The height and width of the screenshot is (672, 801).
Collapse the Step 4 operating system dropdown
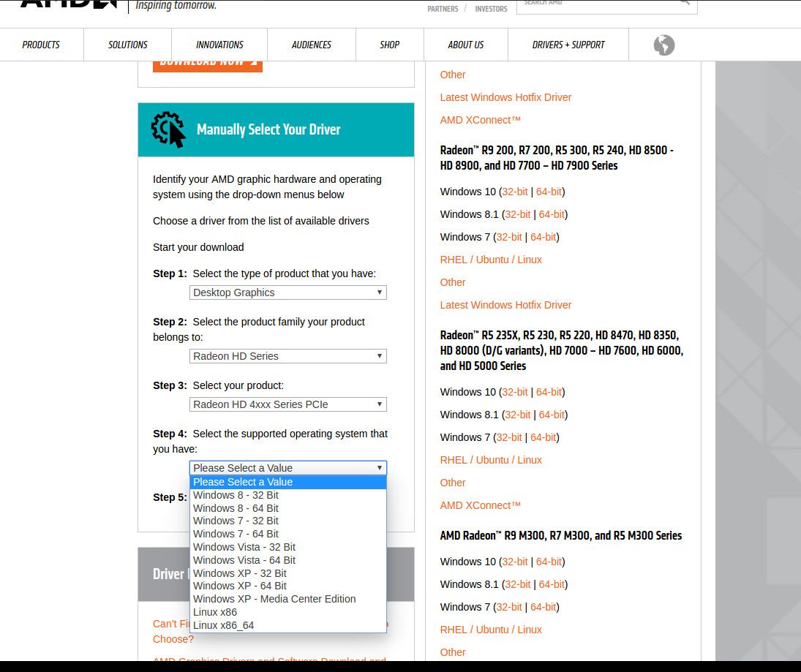(x=287, y=468)
